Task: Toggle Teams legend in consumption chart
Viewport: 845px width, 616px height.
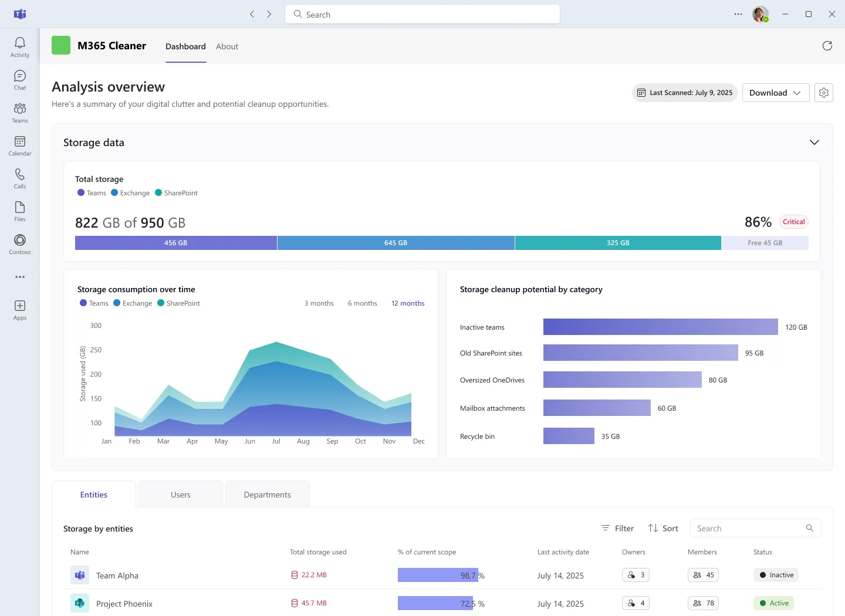Action: 94,303
